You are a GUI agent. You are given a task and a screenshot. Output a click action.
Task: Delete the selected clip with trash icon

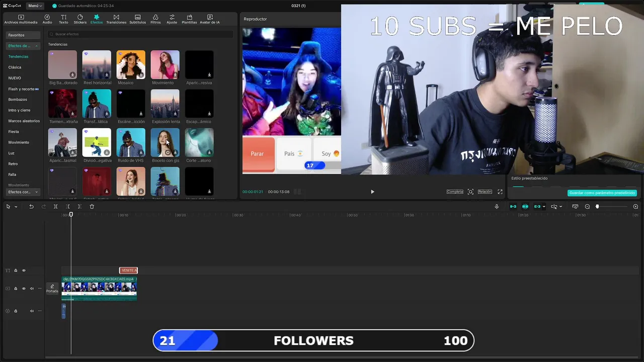[x=92, y=207]
